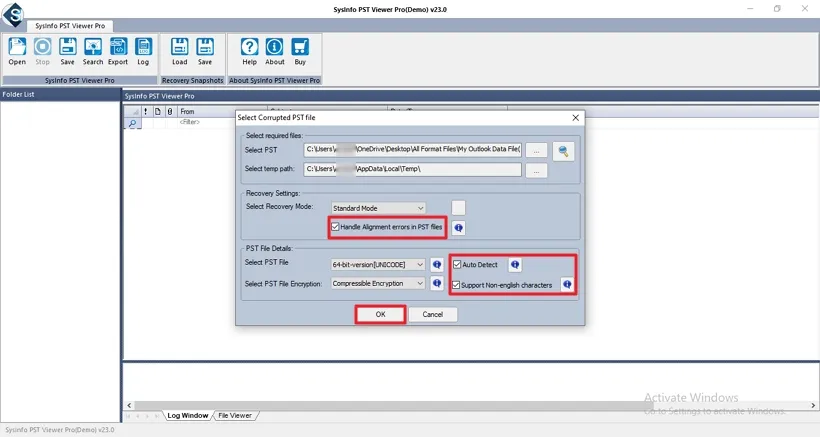The height and width of the screenshot is (437, 820).
Task: Click the Export icon
Action: pos(118,51)
